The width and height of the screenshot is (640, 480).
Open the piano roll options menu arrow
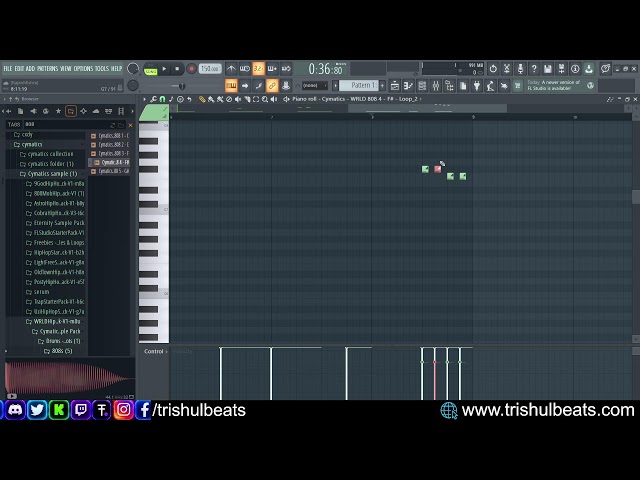144,99
